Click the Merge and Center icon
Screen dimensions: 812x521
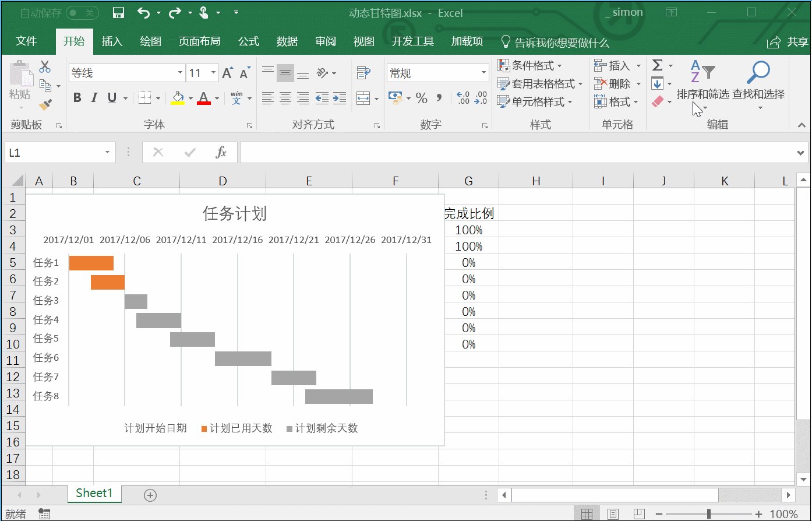363,98
